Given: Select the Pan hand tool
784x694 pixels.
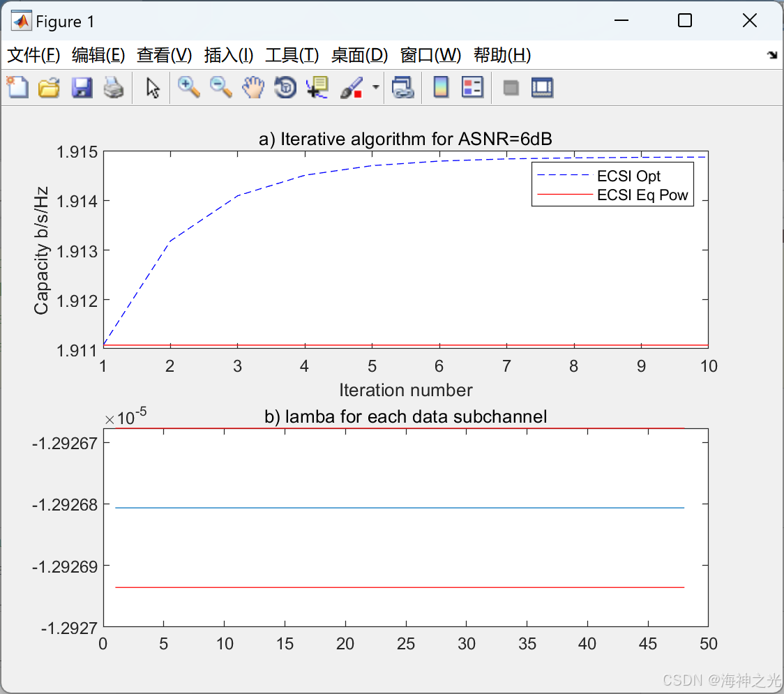Looking at the screenshot, I should coord(253,87).
